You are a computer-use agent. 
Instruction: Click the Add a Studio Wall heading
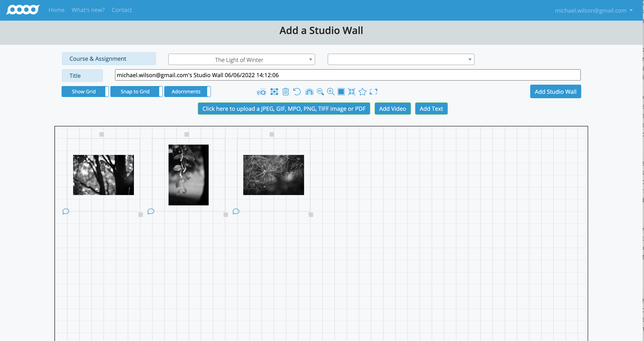[x=321, y=31]
